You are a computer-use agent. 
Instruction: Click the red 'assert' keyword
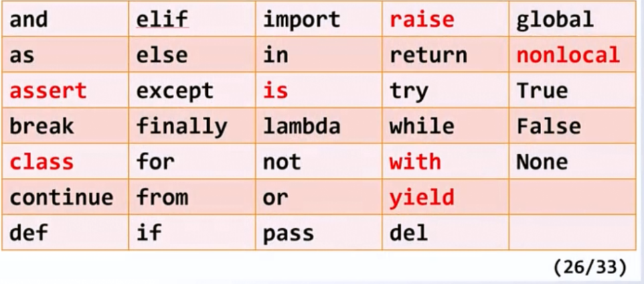pos(48,91)
